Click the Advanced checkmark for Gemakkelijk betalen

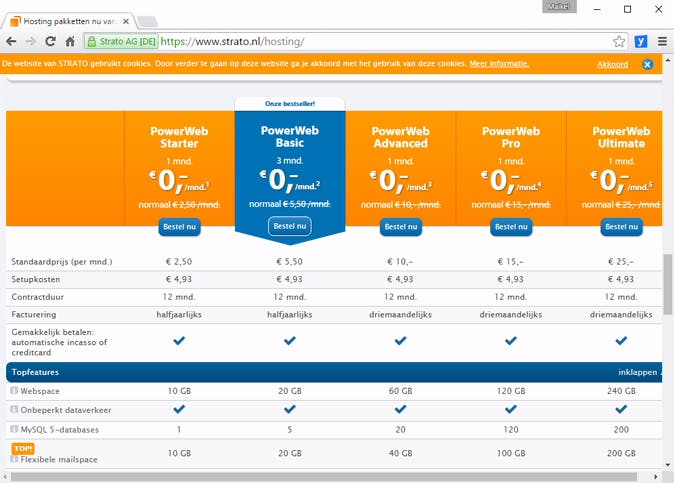[401, 341]
